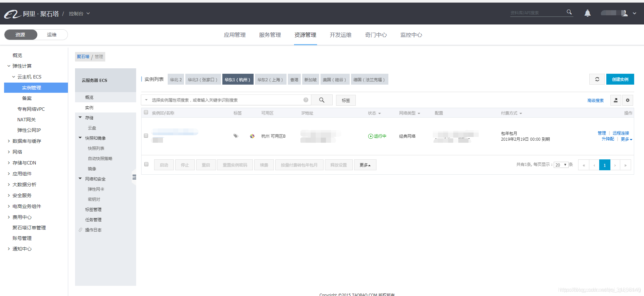The height and width of the screenshot is (296, 644).
Task: Click the colorful instance monitor icon
Action: pyautogui.click(x=252, y=136)
